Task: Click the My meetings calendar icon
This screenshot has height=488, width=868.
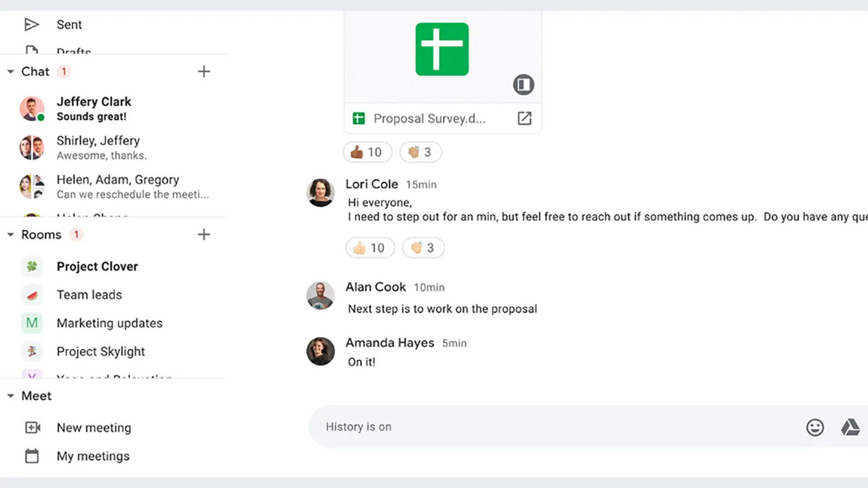Action: [x=32, y=456]
